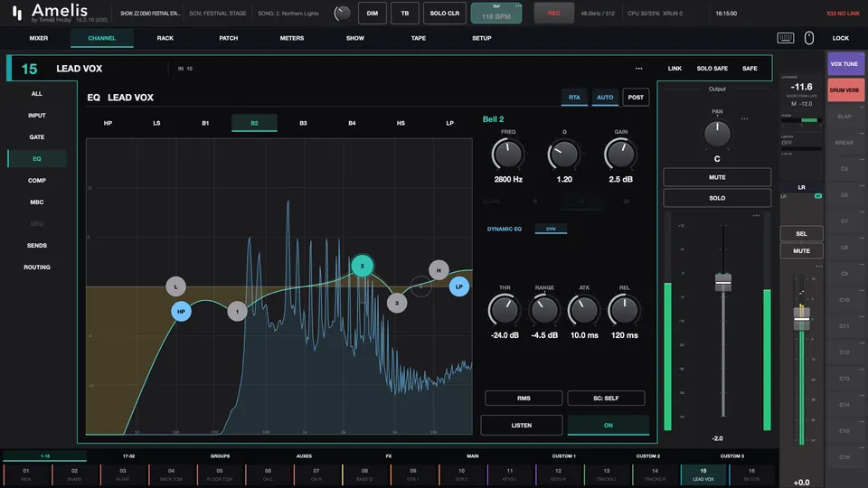Open the GATE section in sidebar
This screenshot has height=488, width=868.
[x=37, y=137]
